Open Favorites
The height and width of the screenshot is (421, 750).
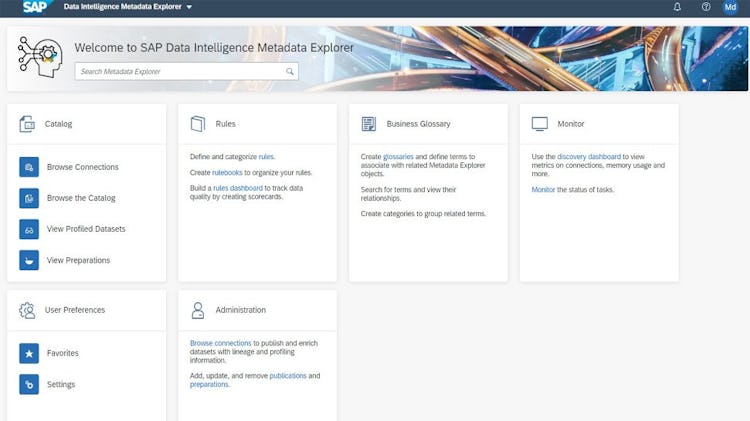63,353
